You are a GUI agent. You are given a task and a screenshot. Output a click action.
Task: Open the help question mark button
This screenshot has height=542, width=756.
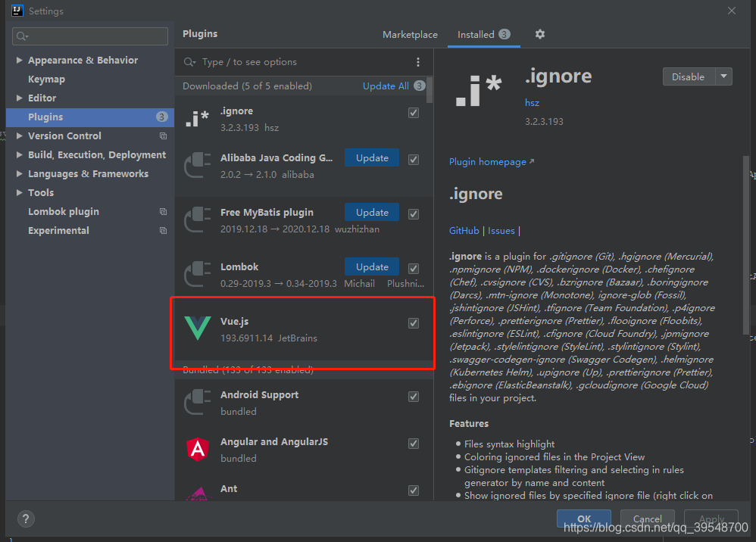(26, 519)
